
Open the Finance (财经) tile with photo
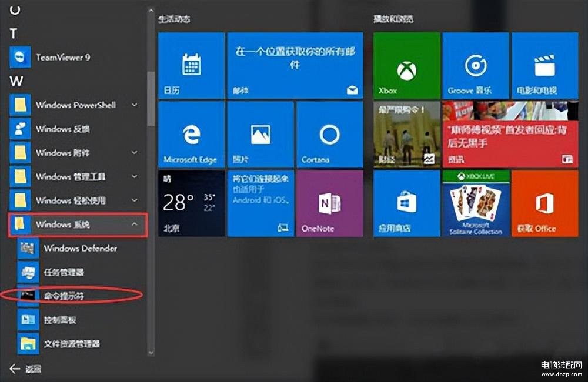pyautogui.click(x=406, y=134)
